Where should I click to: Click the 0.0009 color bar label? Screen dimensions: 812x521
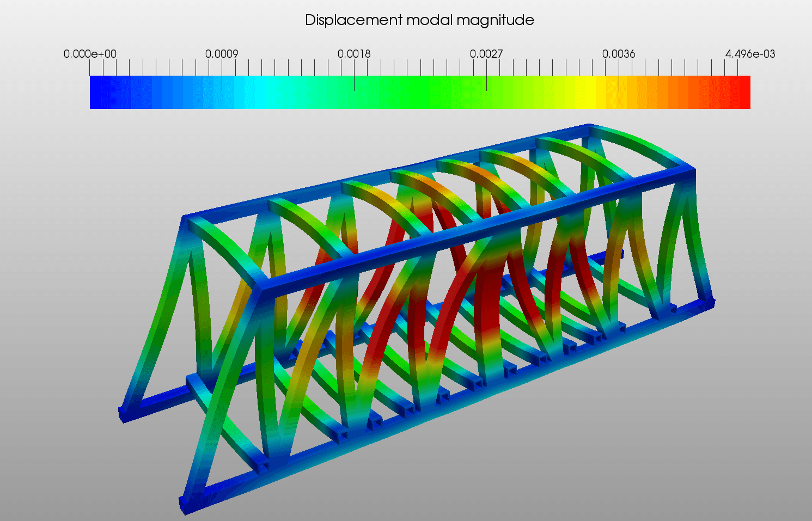pos(222,54)
